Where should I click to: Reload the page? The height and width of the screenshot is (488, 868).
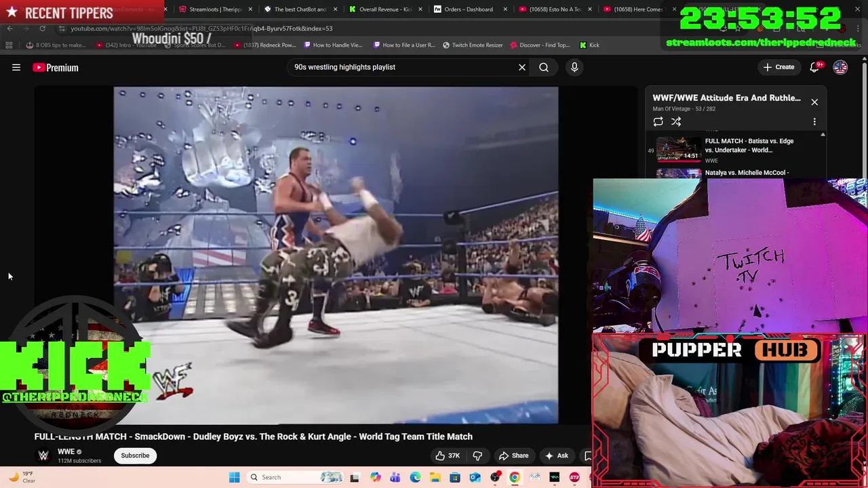(x=42, y=28)
